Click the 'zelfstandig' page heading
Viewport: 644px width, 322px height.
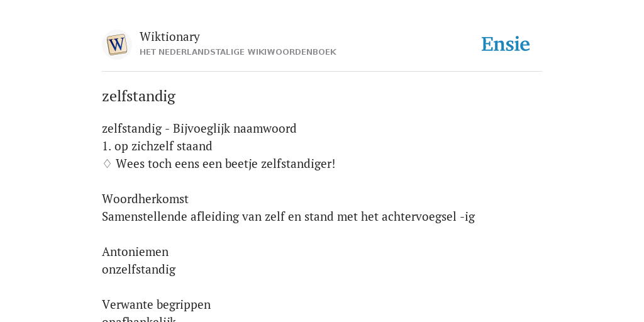pos(138,96)
